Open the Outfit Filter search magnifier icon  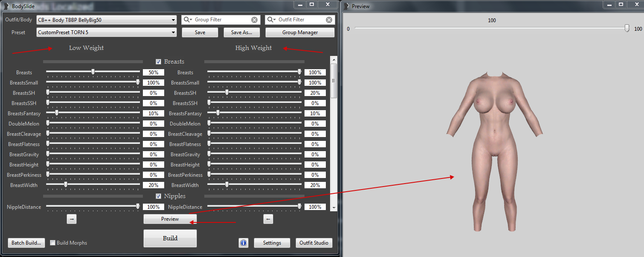[271, 20]
